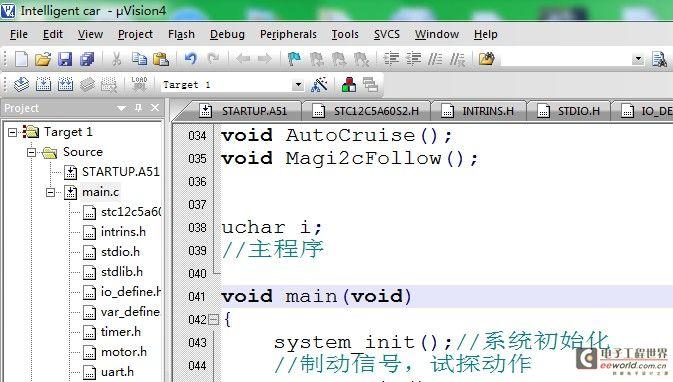This screenshot has width=673, height=382.
Task: Open the Target 1 selection dropdown
Action: 298,85
